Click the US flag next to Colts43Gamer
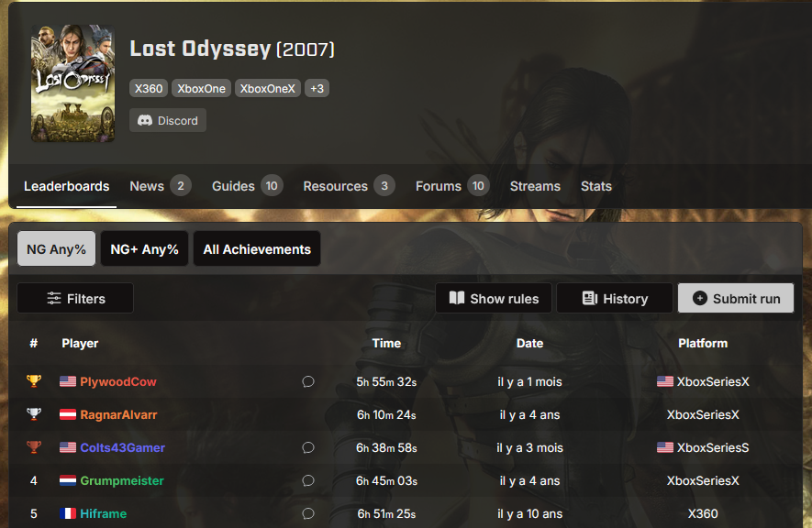This screenshot has height=528, width=812. 68,448
